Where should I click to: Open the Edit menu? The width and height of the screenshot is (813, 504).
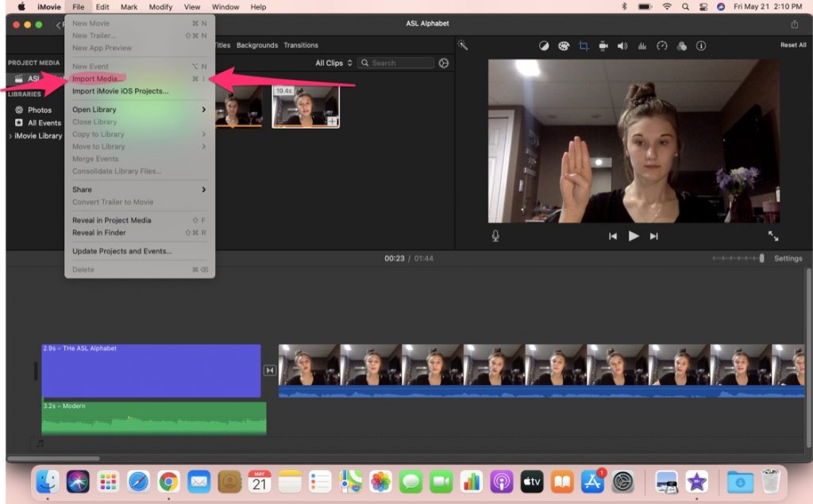coord(102,6)
